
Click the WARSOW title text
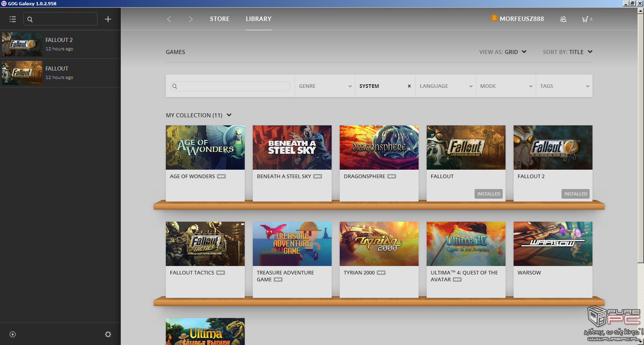(x=529, y=273)
